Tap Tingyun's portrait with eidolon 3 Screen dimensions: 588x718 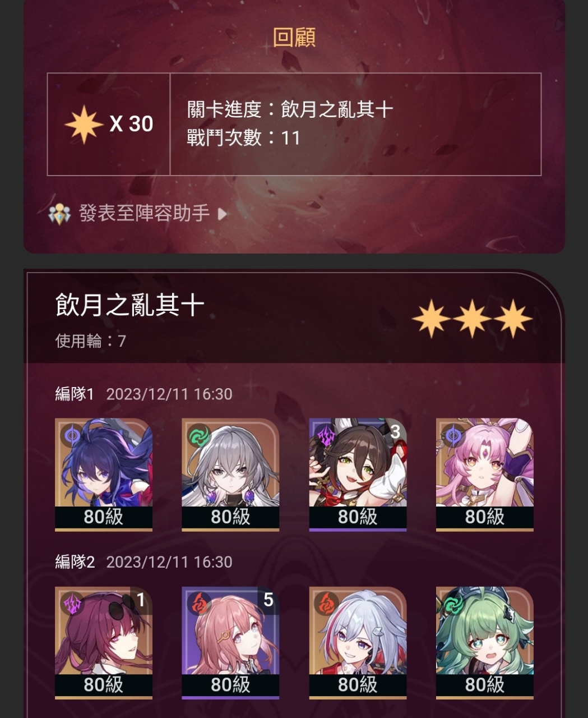(358, 474)
